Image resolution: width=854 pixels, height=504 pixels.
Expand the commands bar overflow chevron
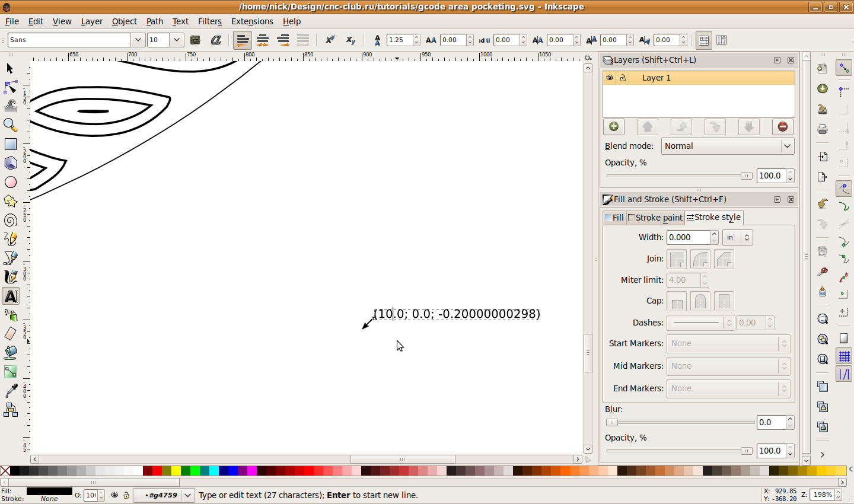click(823, 455)
